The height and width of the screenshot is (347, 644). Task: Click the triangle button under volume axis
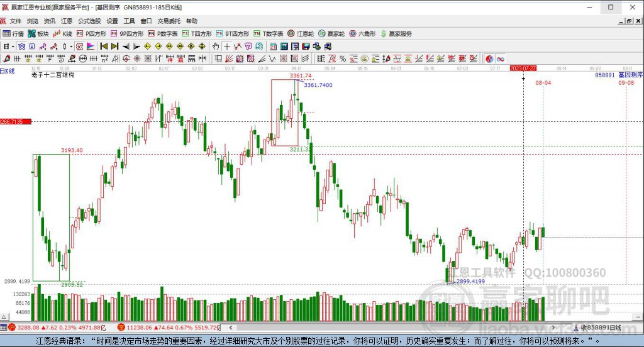tap(4, 317)
